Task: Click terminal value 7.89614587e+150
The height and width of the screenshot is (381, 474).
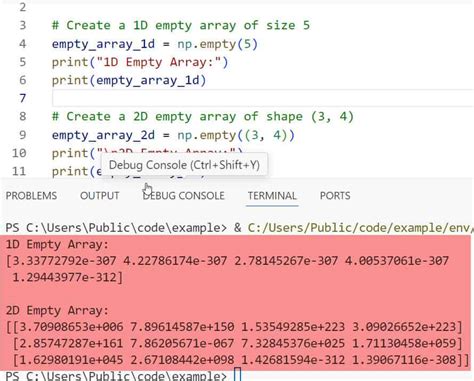Action: [x=182, y=327]
